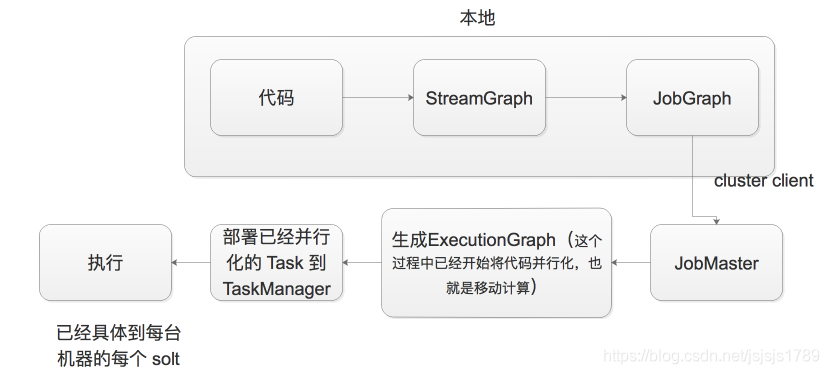829x374 pixels.
Task: Click the arrow pointing into 执行
Action: (x=191, y=262)
